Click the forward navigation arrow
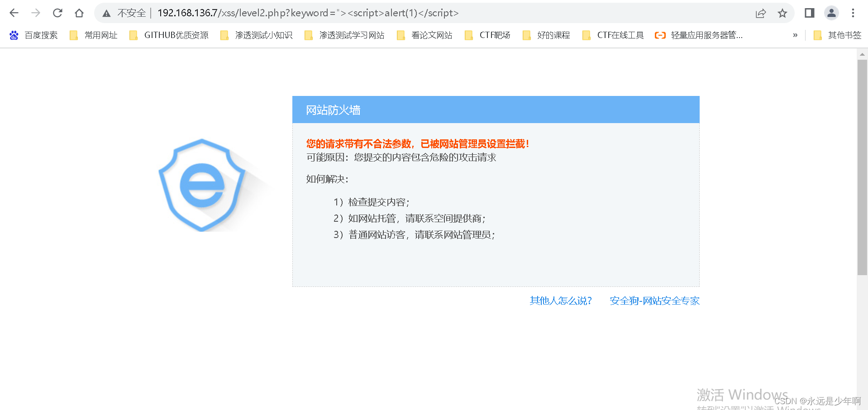The width and height of the screenshot is (868, 410). [x=36, y=13]
